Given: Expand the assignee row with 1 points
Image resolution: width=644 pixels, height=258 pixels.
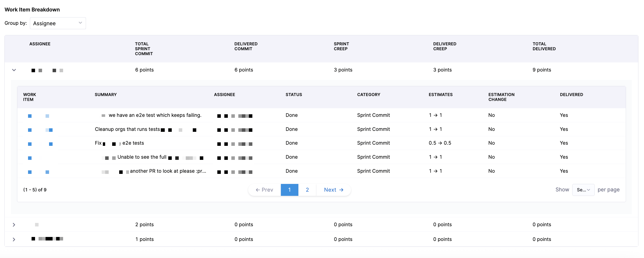Looking at the screenshot, I should click(14, 239).
